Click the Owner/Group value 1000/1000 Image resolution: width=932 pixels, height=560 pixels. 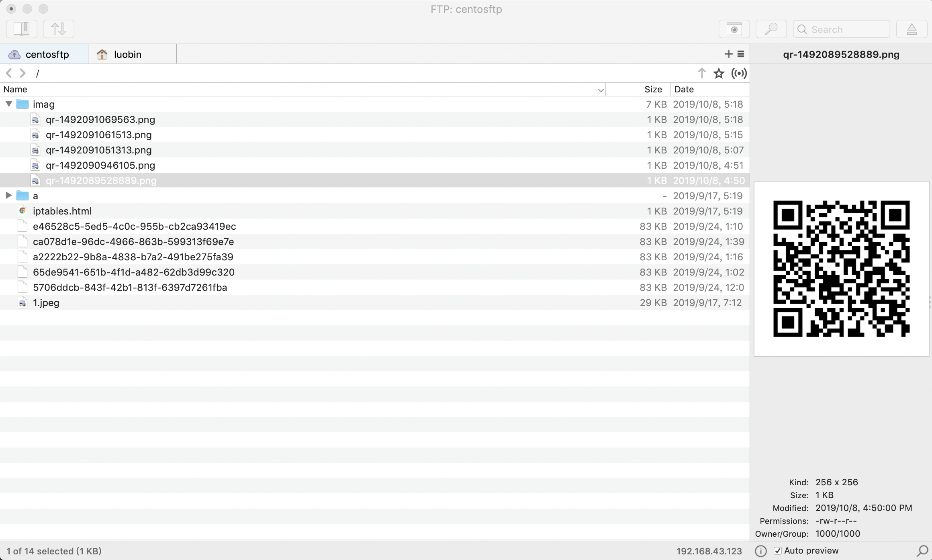pyautogui.click(x=838, y=533)
